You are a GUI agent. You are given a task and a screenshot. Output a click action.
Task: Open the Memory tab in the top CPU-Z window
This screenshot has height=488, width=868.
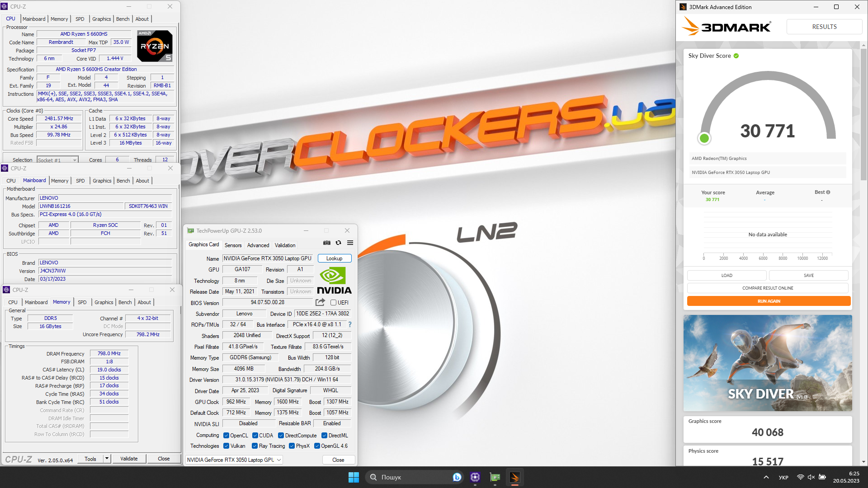(59, 19)
